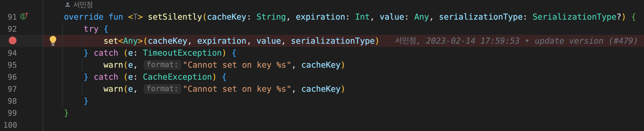Click the yellow lightbulb quick-fix icon
Image resolution: width=644 pixels, height=131 pixels.
(x=53, y=41)
